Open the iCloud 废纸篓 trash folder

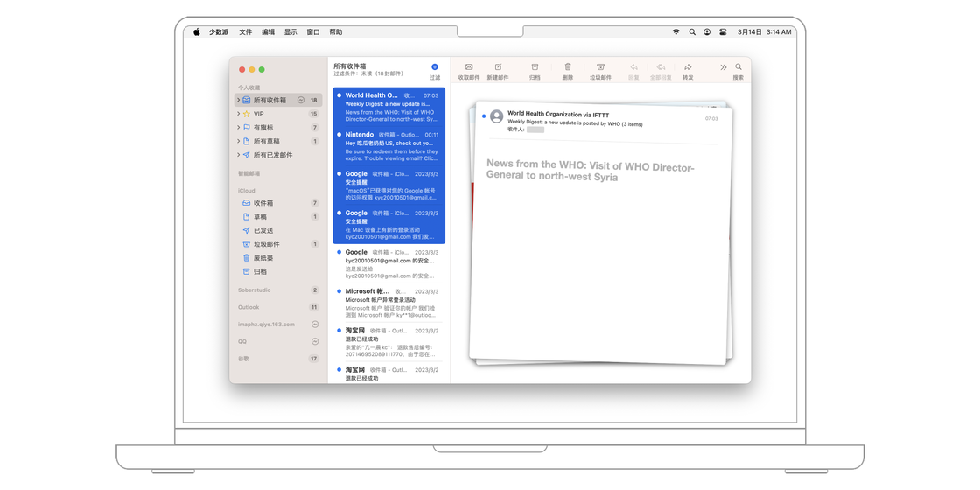tap(263, 258)
